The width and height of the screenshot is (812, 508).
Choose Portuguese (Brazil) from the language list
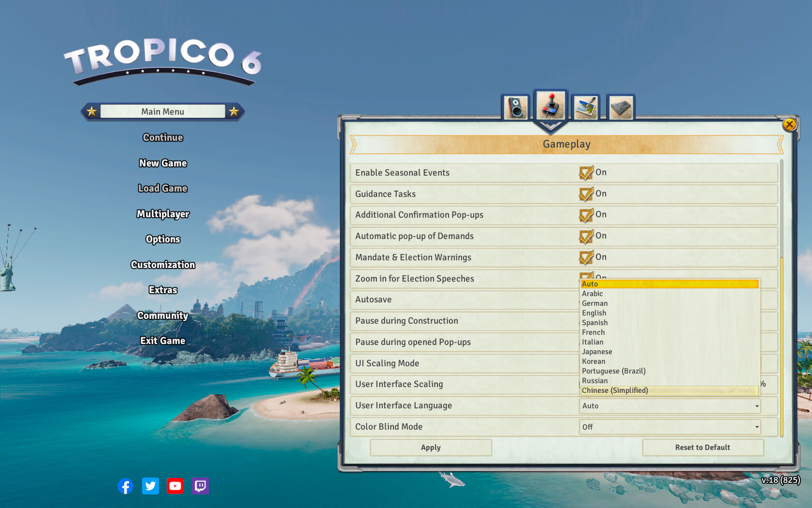pos(669,371)
